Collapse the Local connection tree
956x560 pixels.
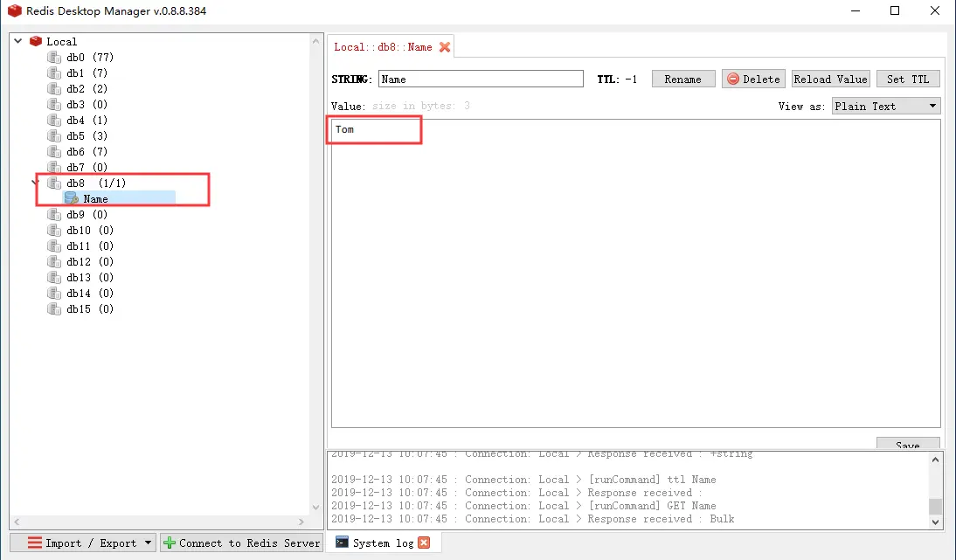18,41
